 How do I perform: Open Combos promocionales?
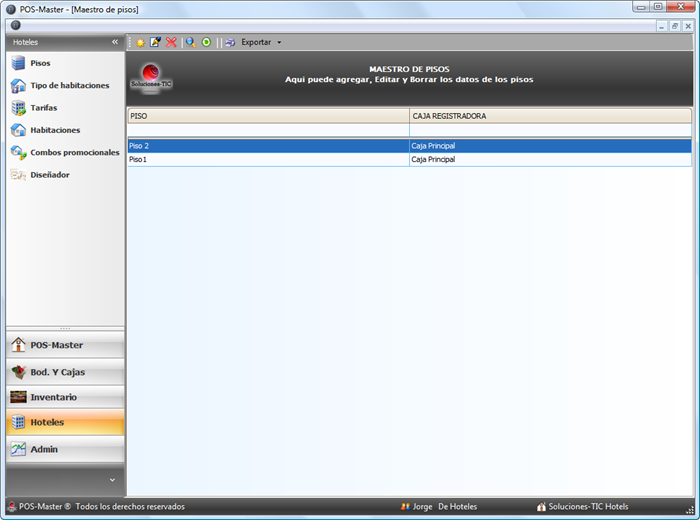tap(65, 152)
